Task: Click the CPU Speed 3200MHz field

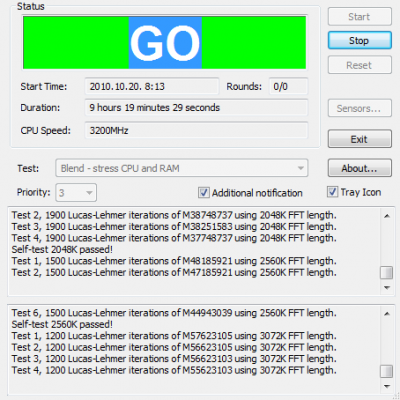Action: tap(196, 130)
